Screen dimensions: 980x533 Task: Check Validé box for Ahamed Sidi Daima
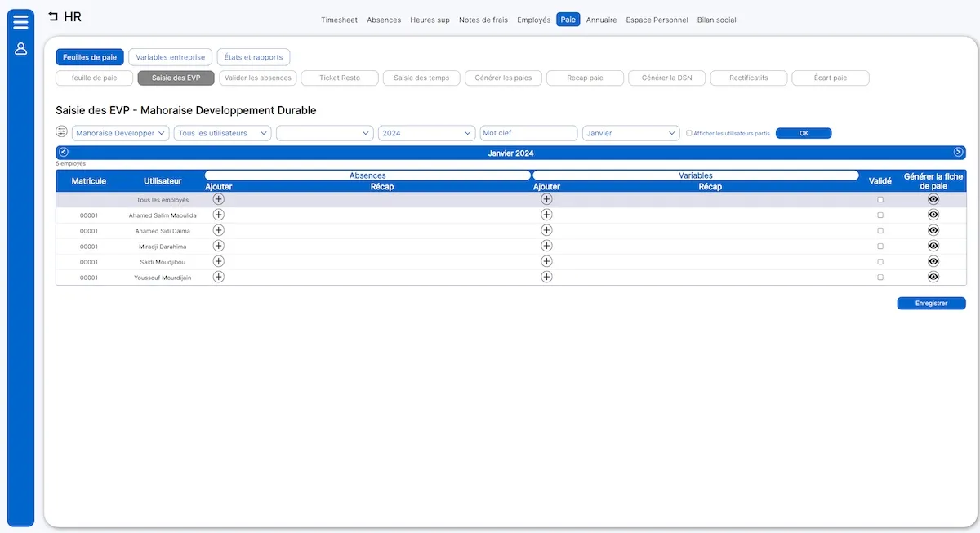(x=880, y=231)
